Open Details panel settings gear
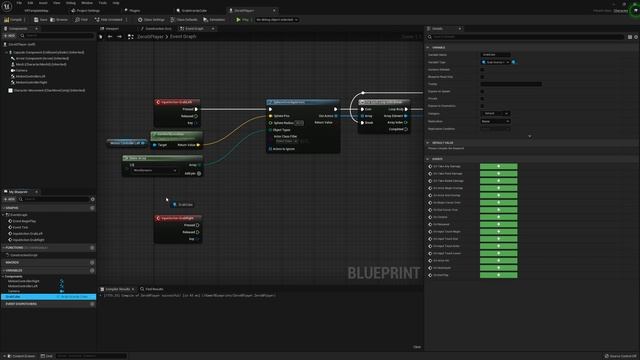The image size is (640, 360). [636, 37]
